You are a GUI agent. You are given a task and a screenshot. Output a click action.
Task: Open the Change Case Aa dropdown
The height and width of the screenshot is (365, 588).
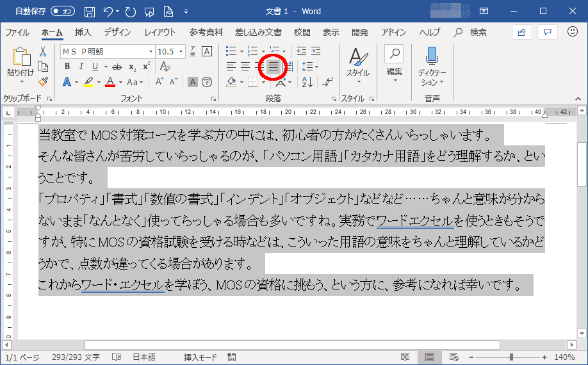135,82
